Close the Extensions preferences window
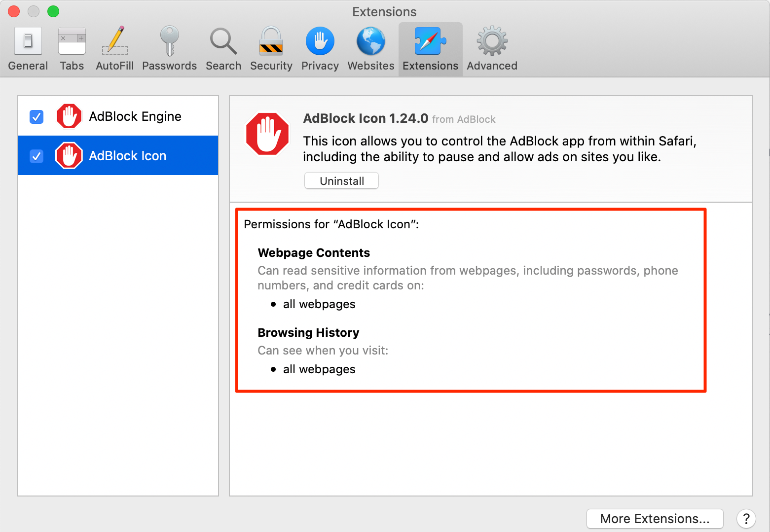The width and height of the screenshot is (770, 532). tap(14, 11)
